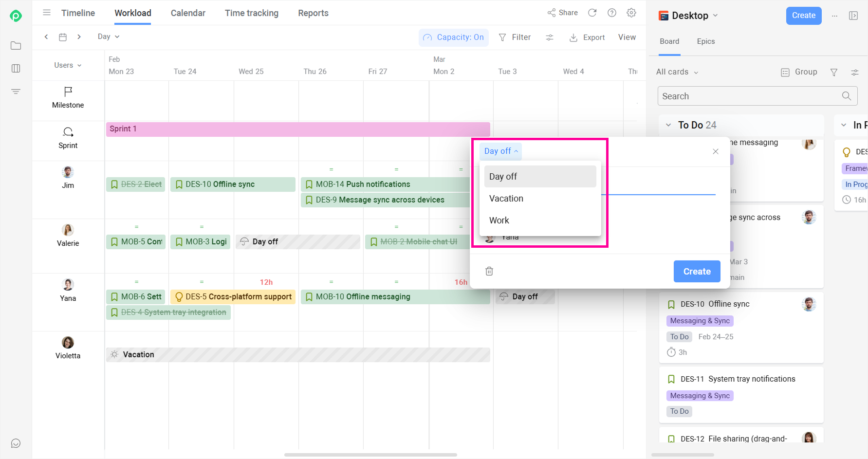Screen dimensions: 868x459
Task: Select the Work option
Action: pos(540,220)
